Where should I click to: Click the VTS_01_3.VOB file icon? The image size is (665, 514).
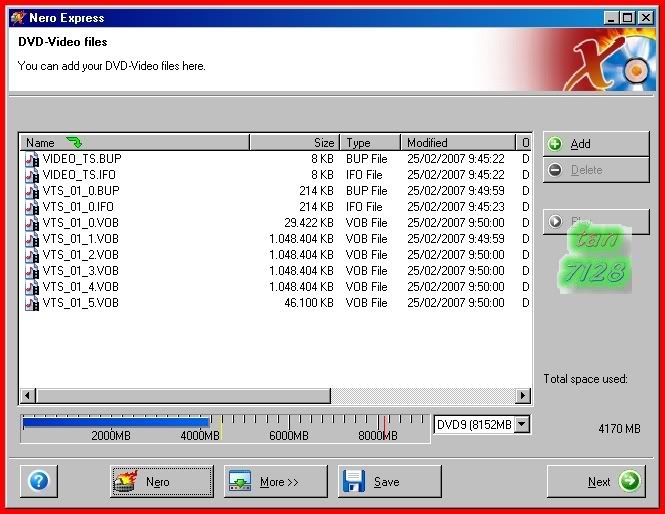pyautogui.click(x=32, y=271)
